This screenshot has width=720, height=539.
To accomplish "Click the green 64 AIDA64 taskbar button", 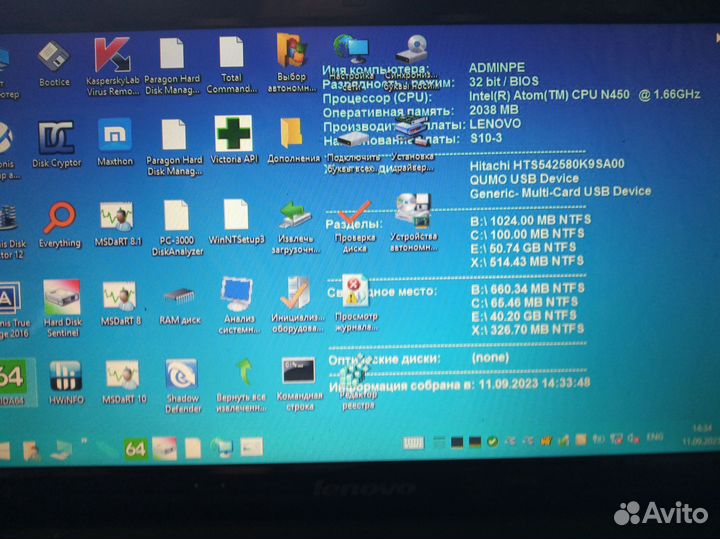I will click(135, 449).
